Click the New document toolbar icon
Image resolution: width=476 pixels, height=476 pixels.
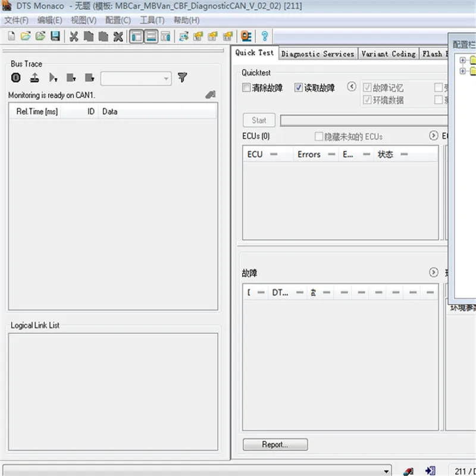click(x=11, y=36)
